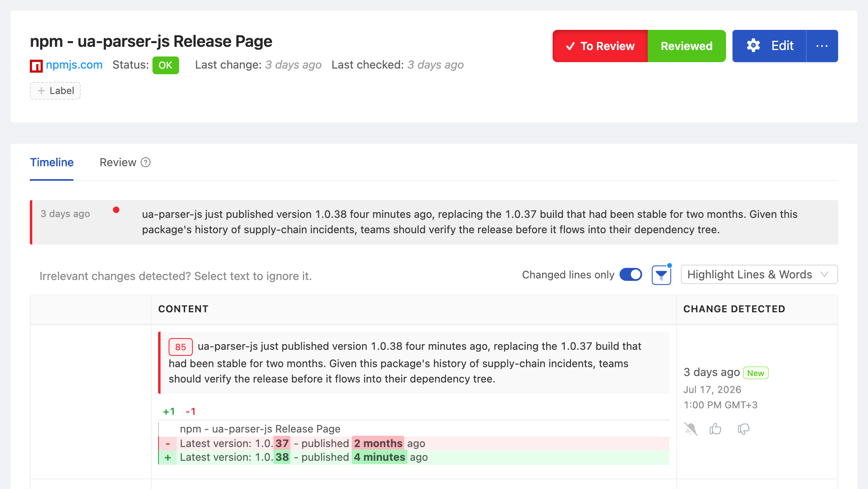The image size is (868, 489).
Task: Click the CONTENT column header
Action: (183, 309)
